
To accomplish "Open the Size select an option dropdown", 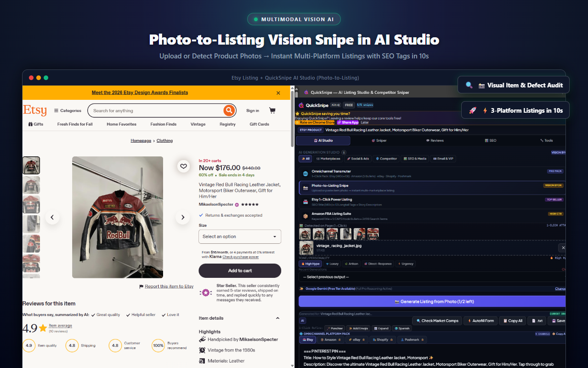I will point(240,236).
